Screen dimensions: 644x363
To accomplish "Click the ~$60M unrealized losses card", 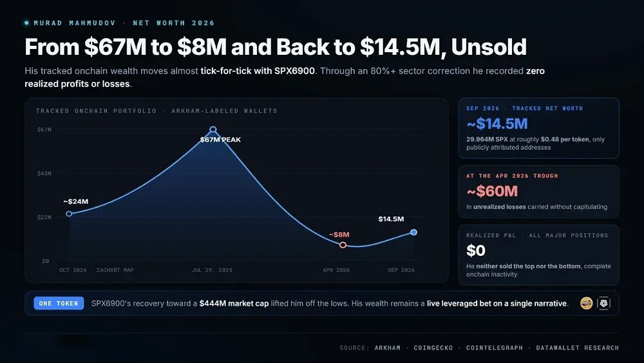I will (x=538, y=191).
